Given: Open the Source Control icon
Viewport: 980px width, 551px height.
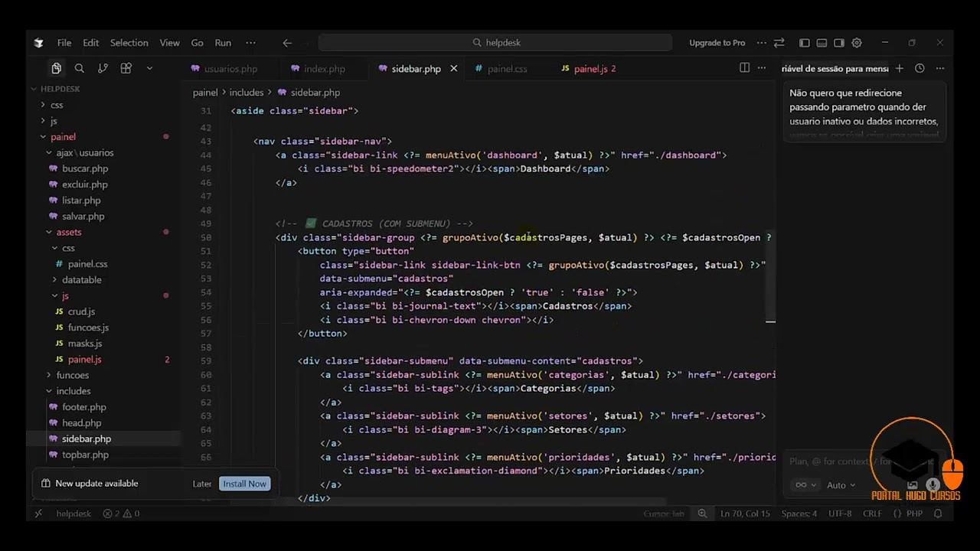Looking at the screenshot, I should pos(103,68).
